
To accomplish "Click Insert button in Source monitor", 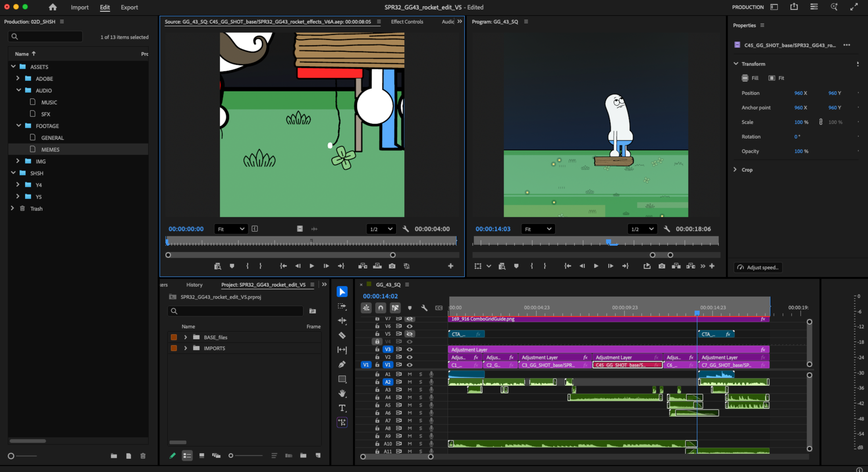I will [x=362, y=266].
